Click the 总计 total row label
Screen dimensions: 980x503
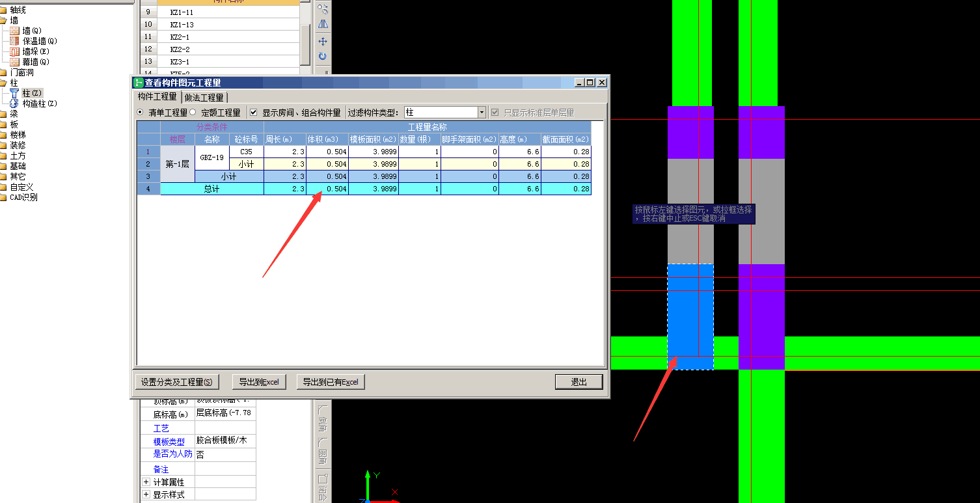click(x=212, y=189)
